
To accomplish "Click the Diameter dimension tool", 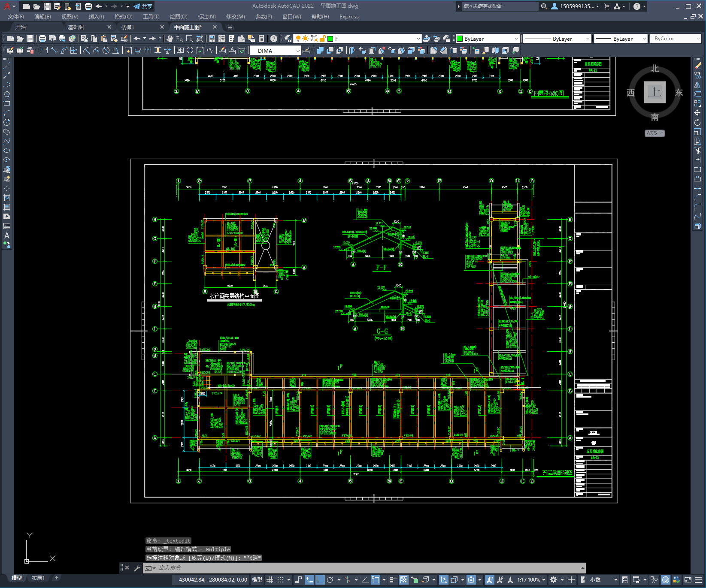I will [106, 50].
